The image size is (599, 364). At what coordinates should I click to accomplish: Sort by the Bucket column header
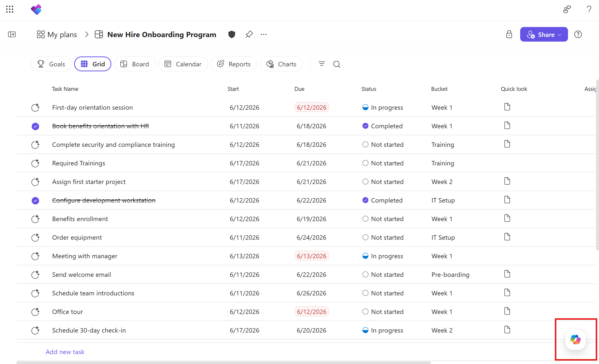[439, 89]
